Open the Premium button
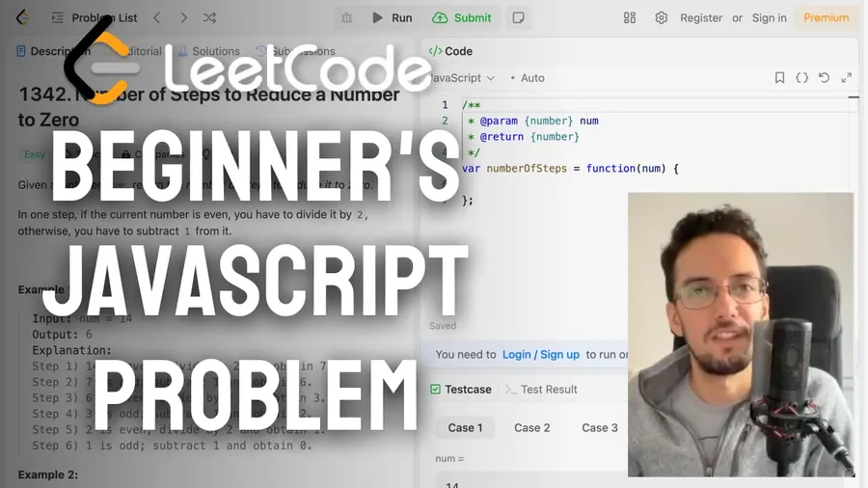Viewport: 868px width, 488px height. tap(826, 17)
